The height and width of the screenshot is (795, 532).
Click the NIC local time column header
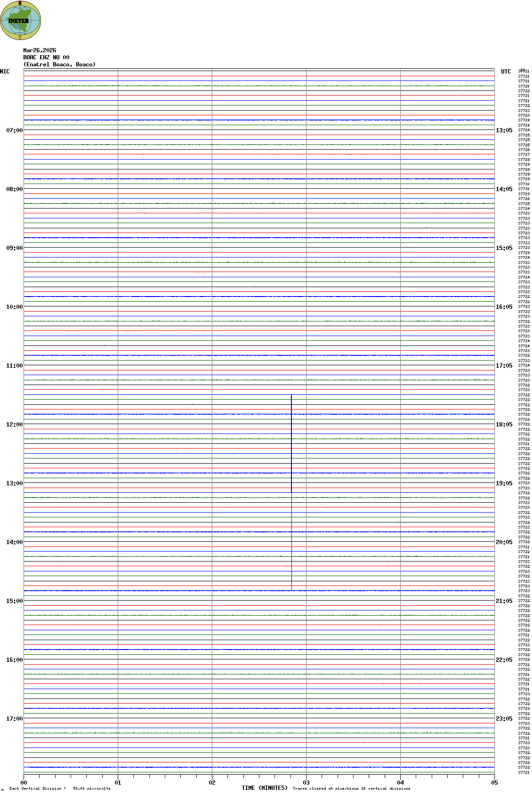[5, 72]
